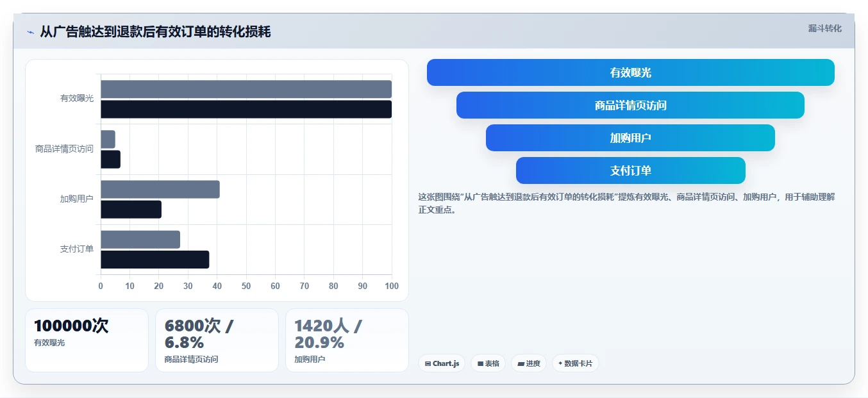Click the 漏斗转化 label in header

click(824, 28)
